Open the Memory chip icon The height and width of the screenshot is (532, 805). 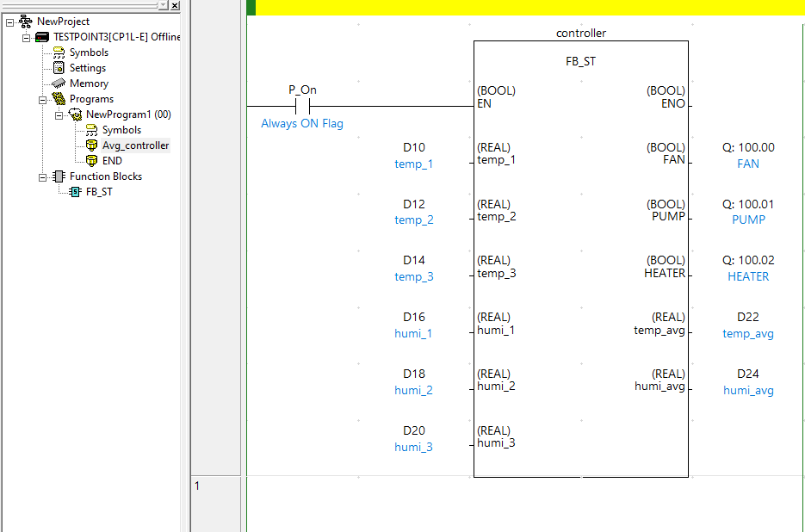pos(59,84)
